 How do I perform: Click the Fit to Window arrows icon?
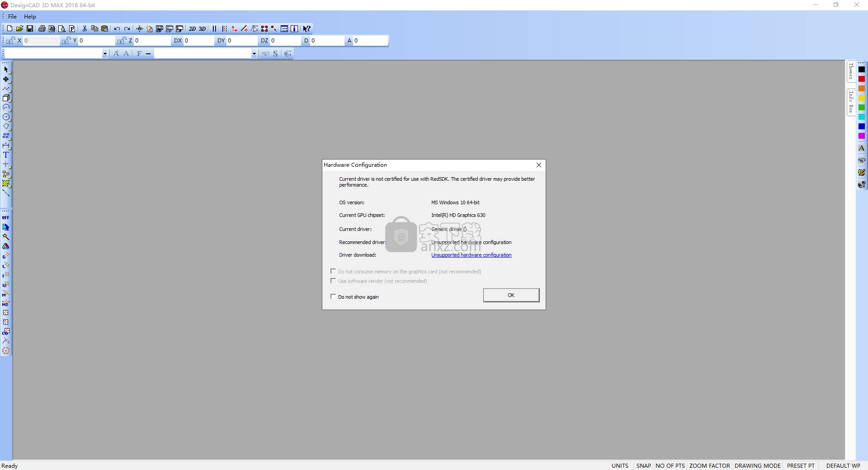[140, 28]
